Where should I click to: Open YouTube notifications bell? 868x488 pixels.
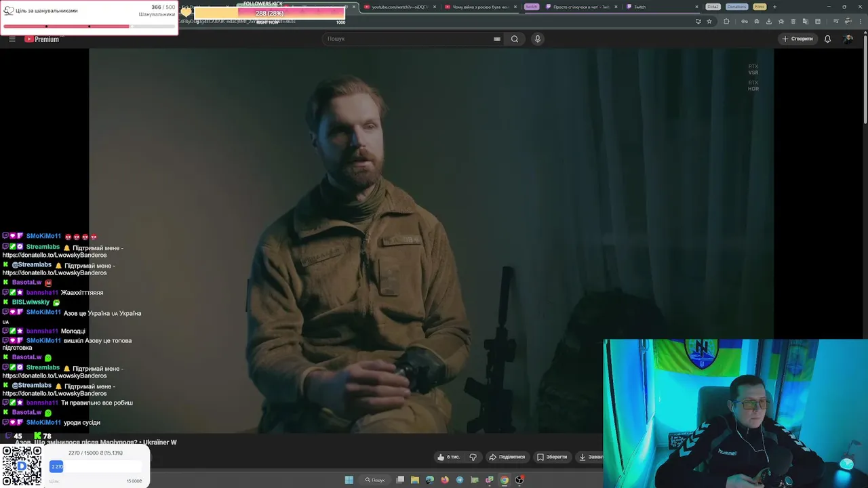827,39
